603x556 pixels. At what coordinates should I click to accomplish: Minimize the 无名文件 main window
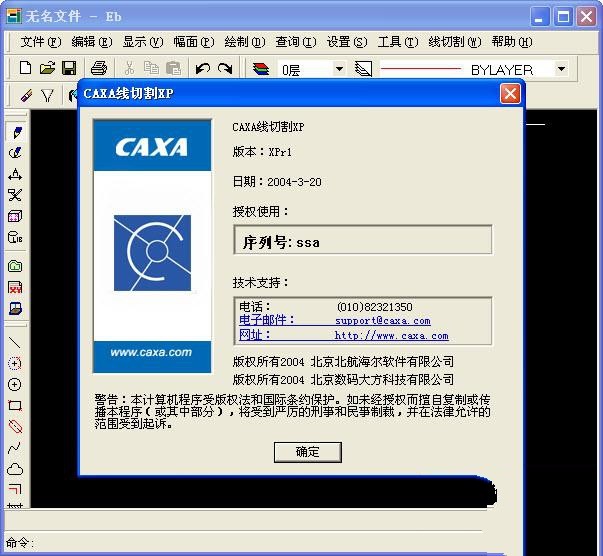pyautogui.click(x=539, y=17)
